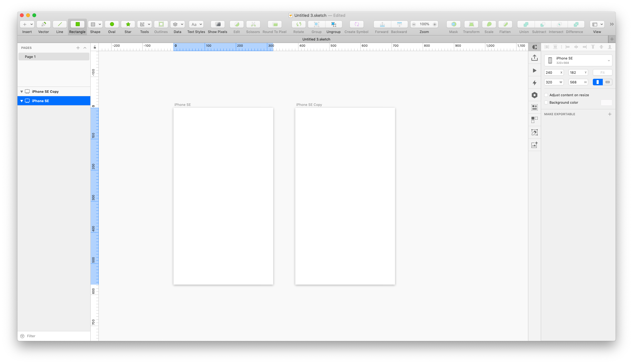
Task: Click the export share icon
Action: (535, 58)
